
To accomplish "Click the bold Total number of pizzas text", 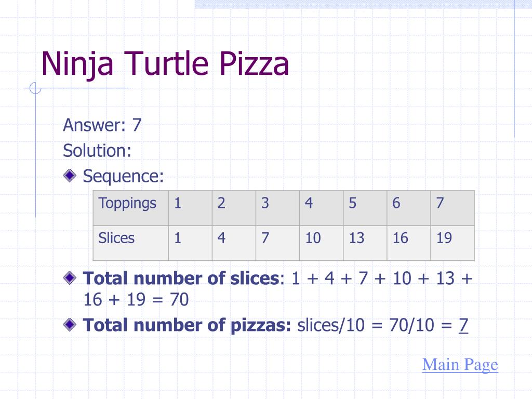I will coord(187,325).
